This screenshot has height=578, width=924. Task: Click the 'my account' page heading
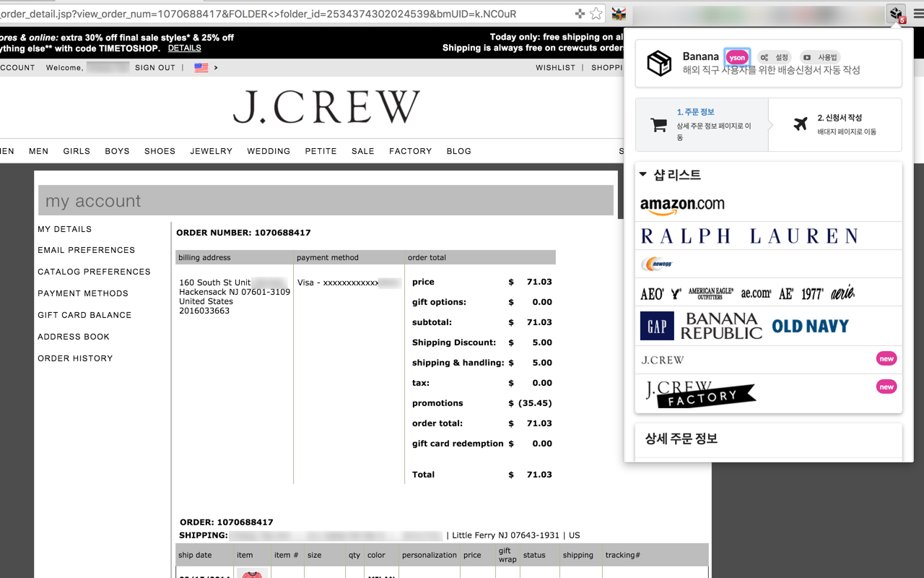(93, 201)
